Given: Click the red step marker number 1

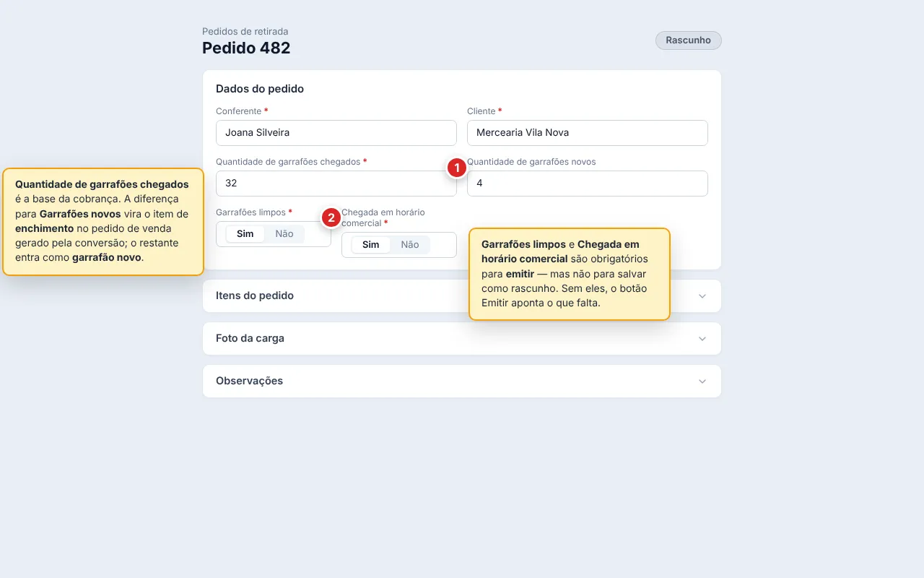Looking at the screenshot, I should (456, 168).
